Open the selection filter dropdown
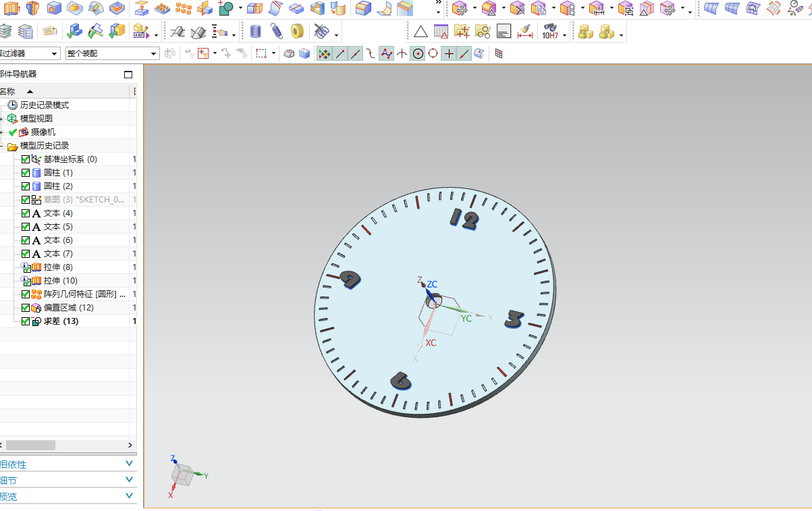Image resolution: width=812 pixels, height=511 pixels. pyautogui.click(x=54, y=53)
